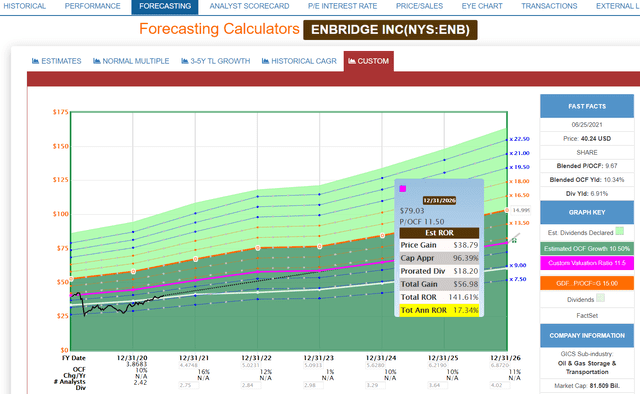Go to the P/E INTEREST RATE tab
Image resolution: width=640 pixels, height=394 pixels.
click(x=342, y=6)
